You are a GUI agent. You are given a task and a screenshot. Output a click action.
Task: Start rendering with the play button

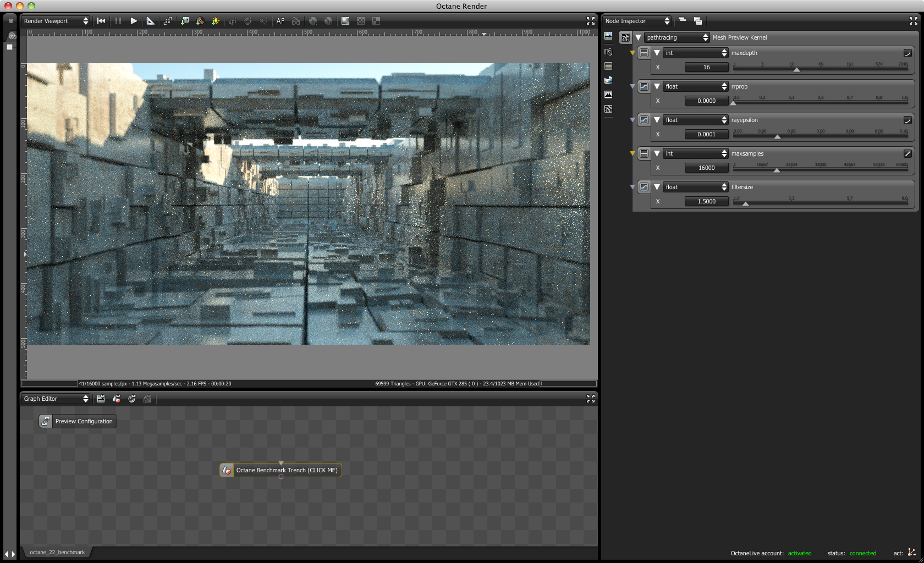pyautogui.click(x=134, y=21)
